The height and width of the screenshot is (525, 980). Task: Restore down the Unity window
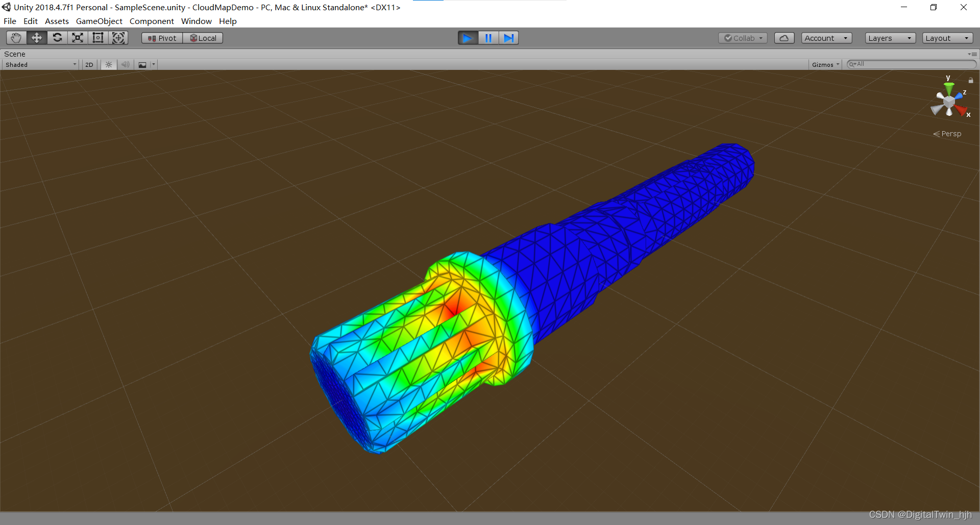(x=934, y=7)
